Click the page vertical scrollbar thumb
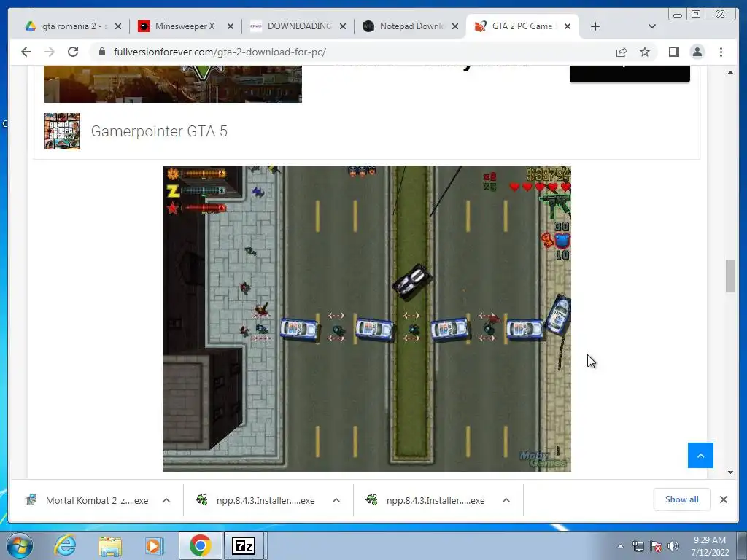 click(730, 276)
